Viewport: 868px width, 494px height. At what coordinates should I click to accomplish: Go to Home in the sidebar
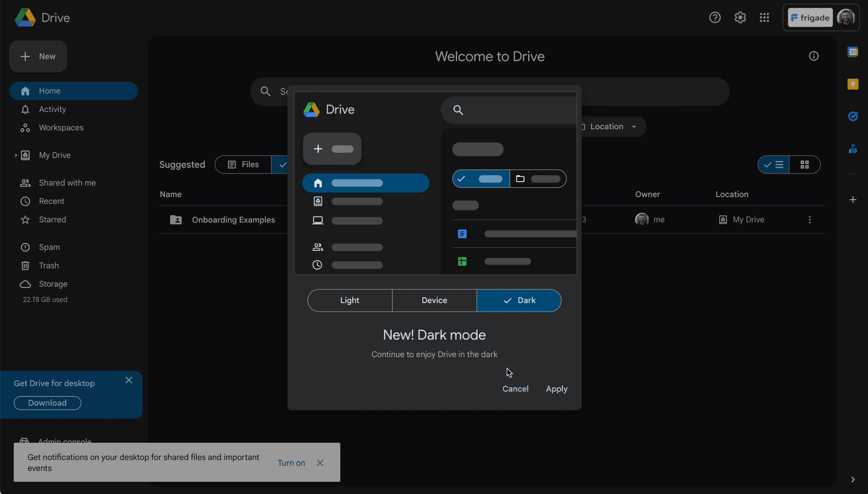pyautogui.click(x=74, y=91)
